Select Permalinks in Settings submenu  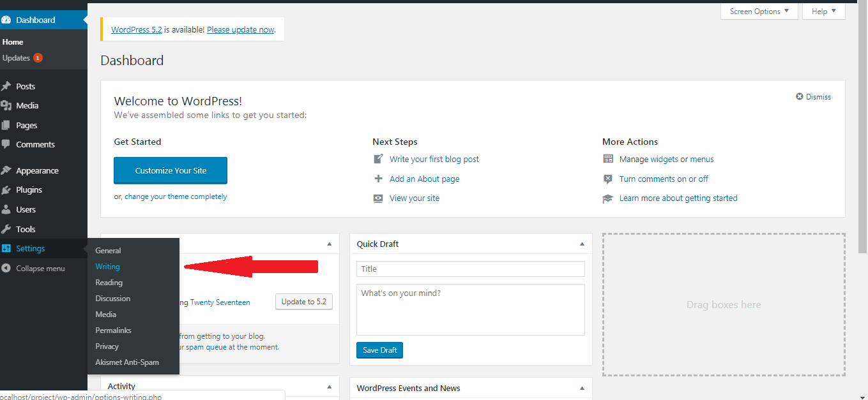tap(113, 330)
